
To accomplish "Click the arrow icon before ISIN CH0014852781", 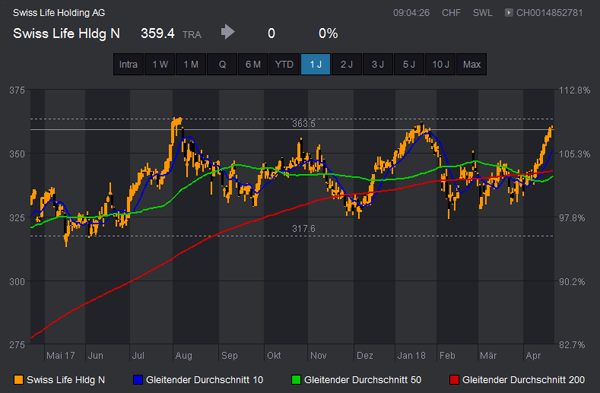I will 509,13.
